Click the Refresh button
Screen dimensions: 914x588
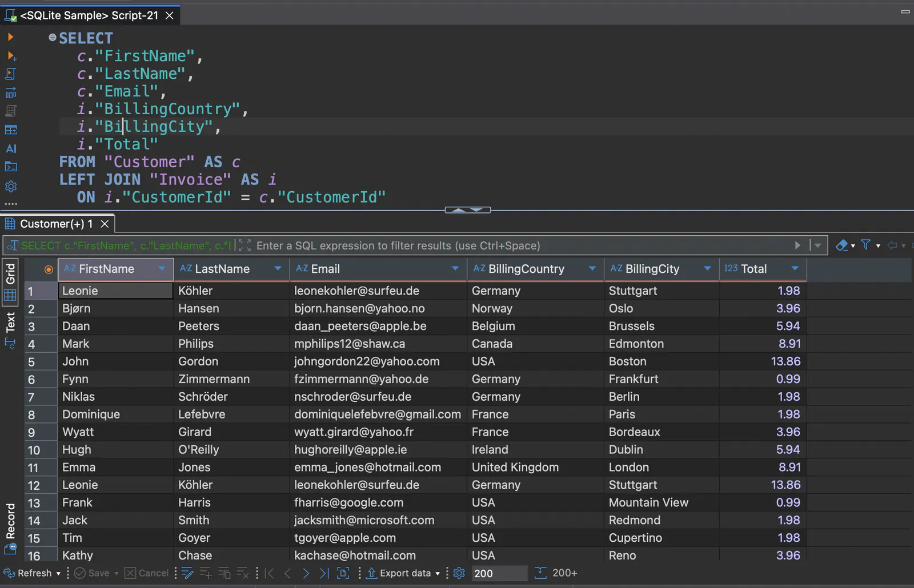tap(29, 573)
